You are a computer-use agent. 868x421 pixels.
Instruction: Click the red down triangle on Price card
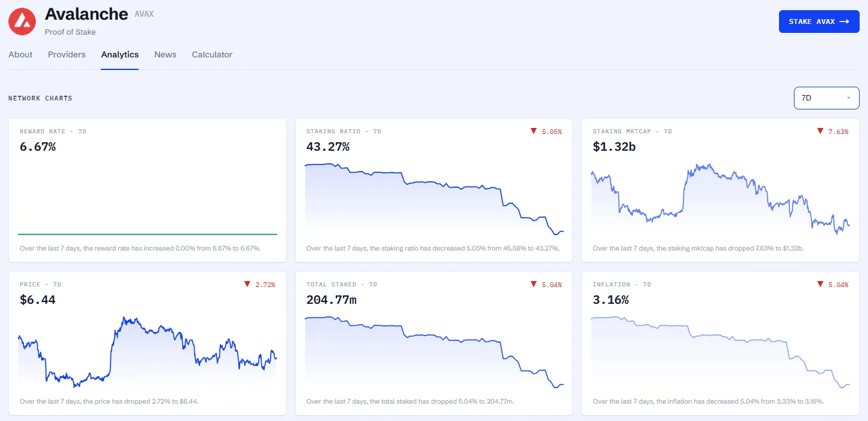point(247,284)
